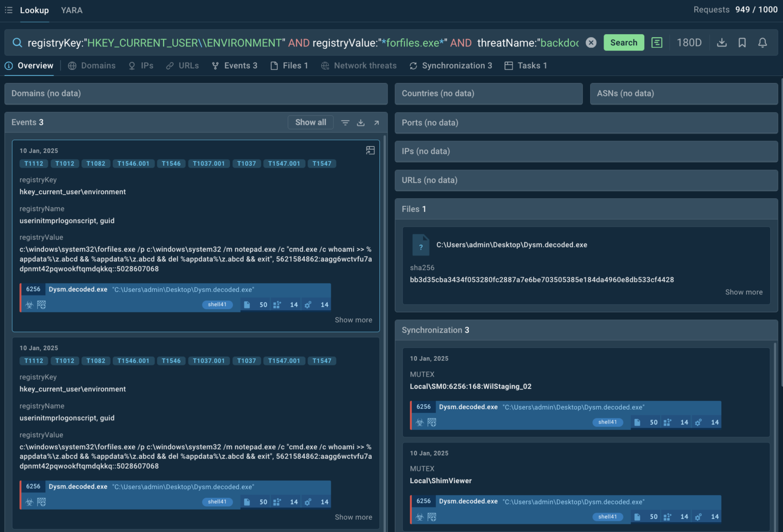Select the T1546.001 tag in first event

click(x=133, y=164)
